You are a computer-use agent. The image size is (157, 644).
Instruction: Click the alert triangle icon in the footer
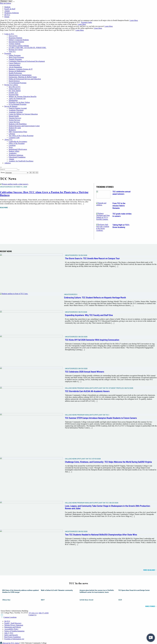pyautogui.click(x=1, y=642)
